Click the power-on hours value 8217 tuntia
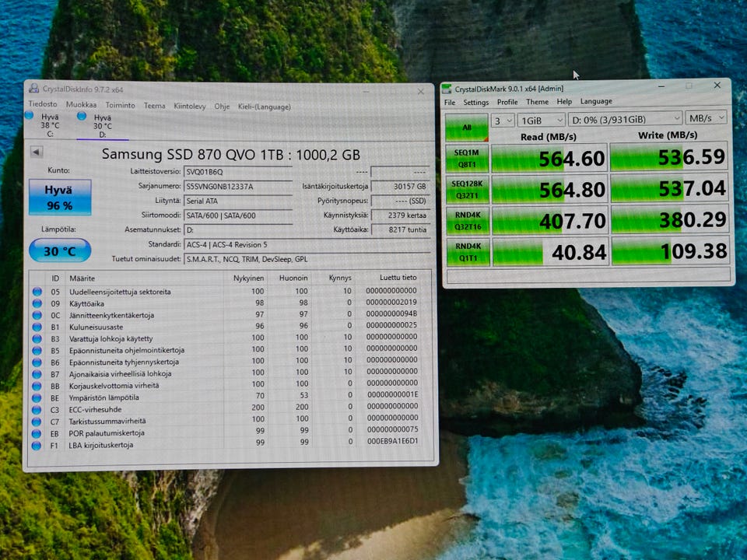 click(401, 229)
